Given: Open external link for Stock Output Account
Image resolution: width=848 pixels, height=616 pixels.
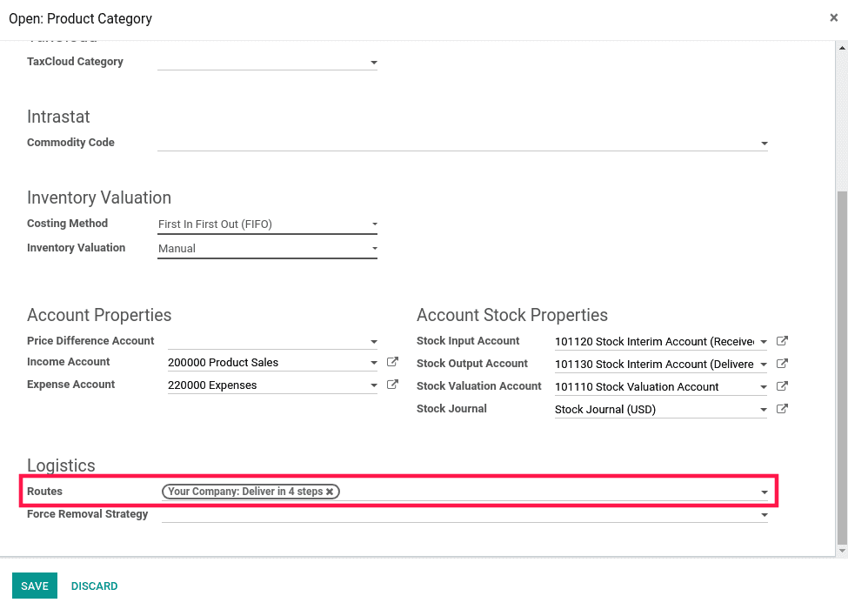Looking at the screenshot, I should coord(782,364).
